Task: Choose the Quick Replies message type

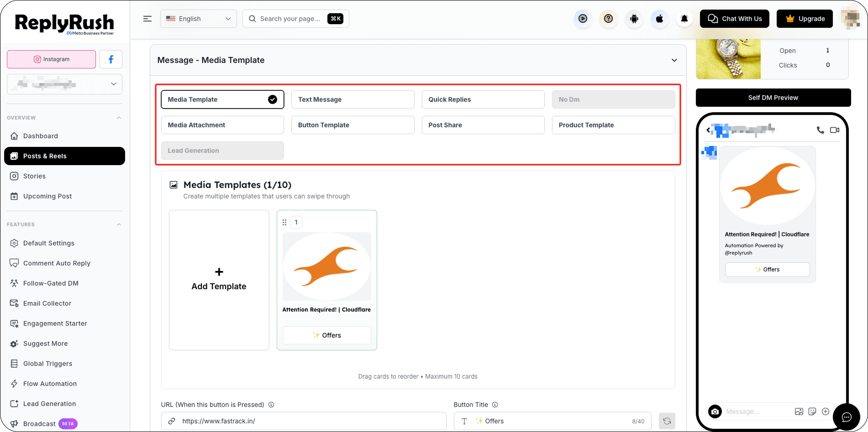Action: point(483,99)
